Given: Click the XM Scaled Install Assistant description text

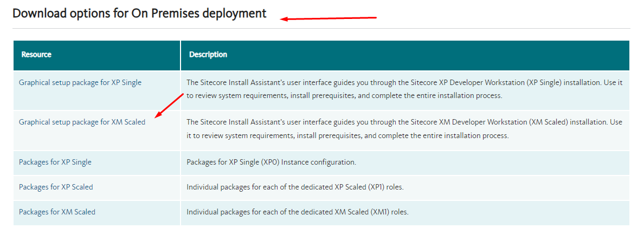Looking at the screenshot, I should [404, 128].
